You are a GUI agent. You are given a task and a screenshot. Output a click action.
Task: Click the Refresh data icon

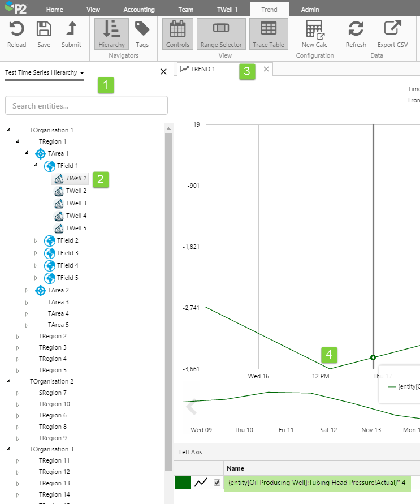click(x=356, y=28)
